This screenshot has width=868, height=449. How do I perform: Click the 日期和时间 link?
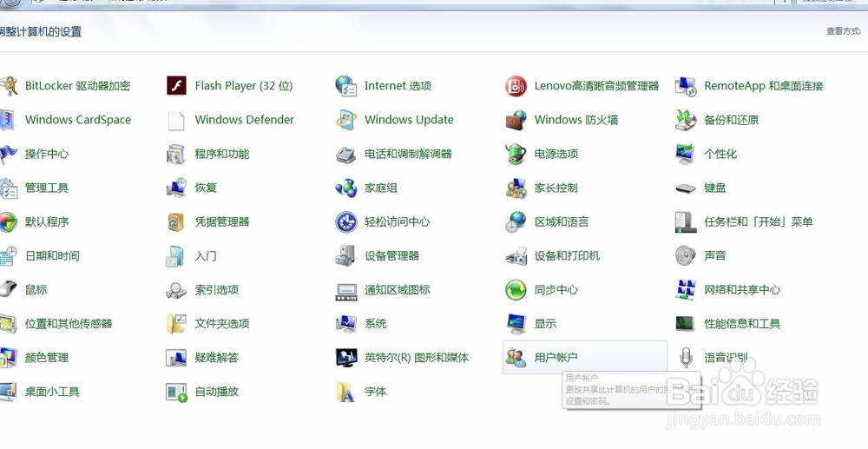(x=52, y=256)
